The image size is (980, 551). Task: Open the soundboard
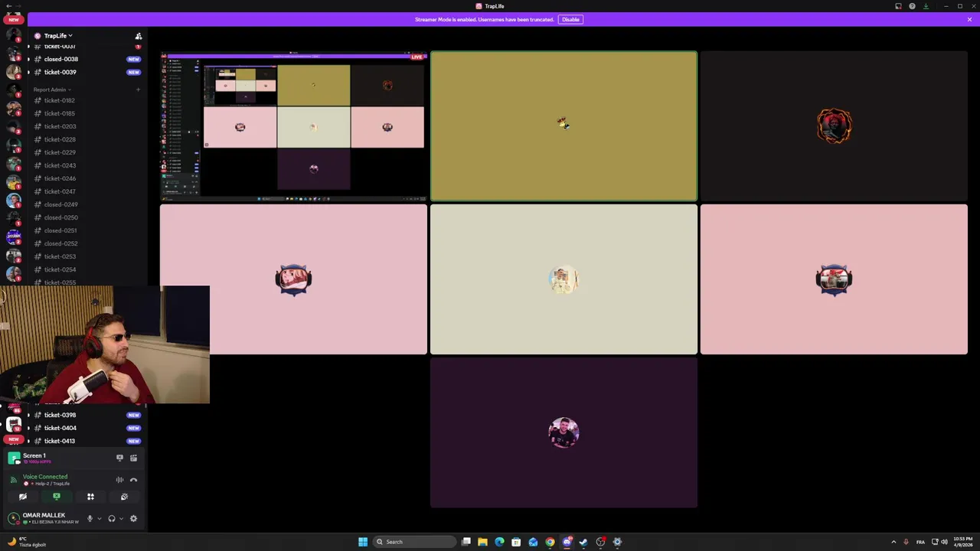(x=124, y=497)
